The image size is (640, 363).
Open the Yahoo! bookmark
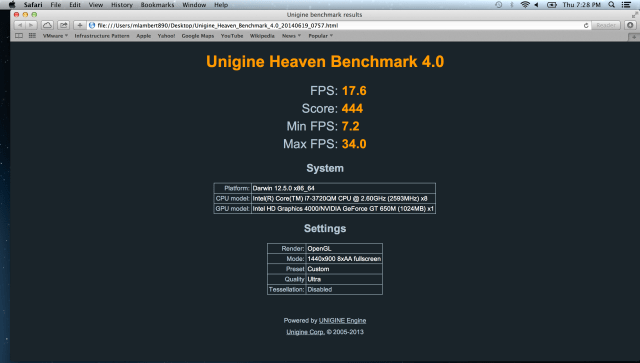point(167,36)
